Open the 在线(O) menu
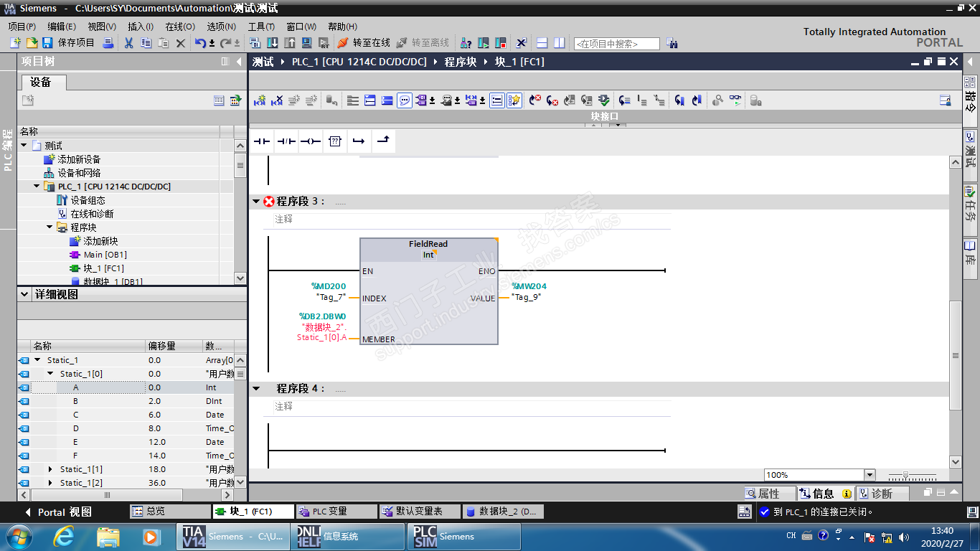Viewport: 980px width, 551px height. point(180,27)
